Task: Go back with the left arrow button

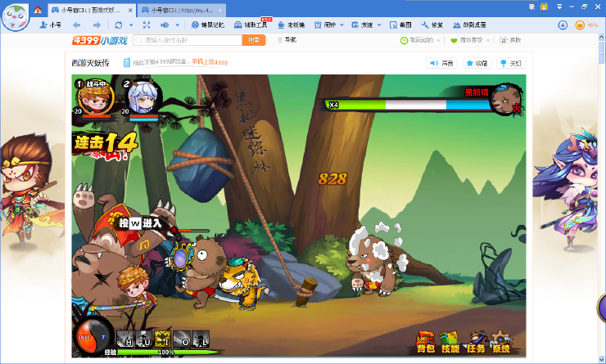Action: coord(76,25)
